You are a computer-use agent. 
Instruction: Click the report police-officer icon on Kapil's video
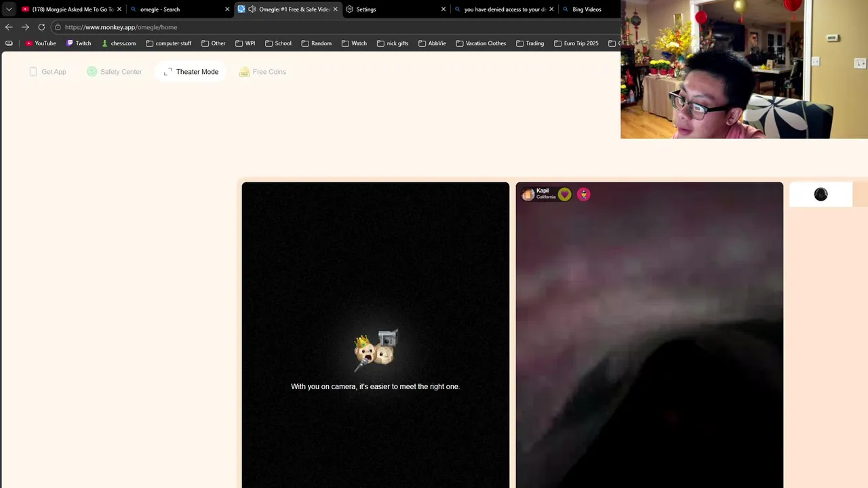pyautogui.click(x=584, y=195)
